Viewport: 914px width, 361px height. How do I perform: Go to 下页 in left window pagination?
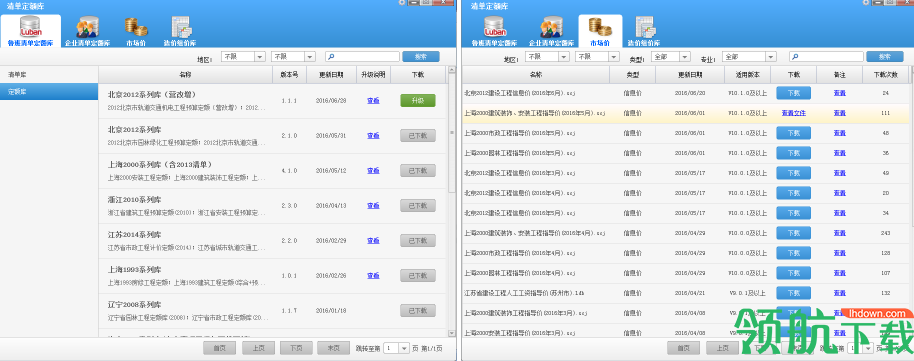(x=296, y=348)
